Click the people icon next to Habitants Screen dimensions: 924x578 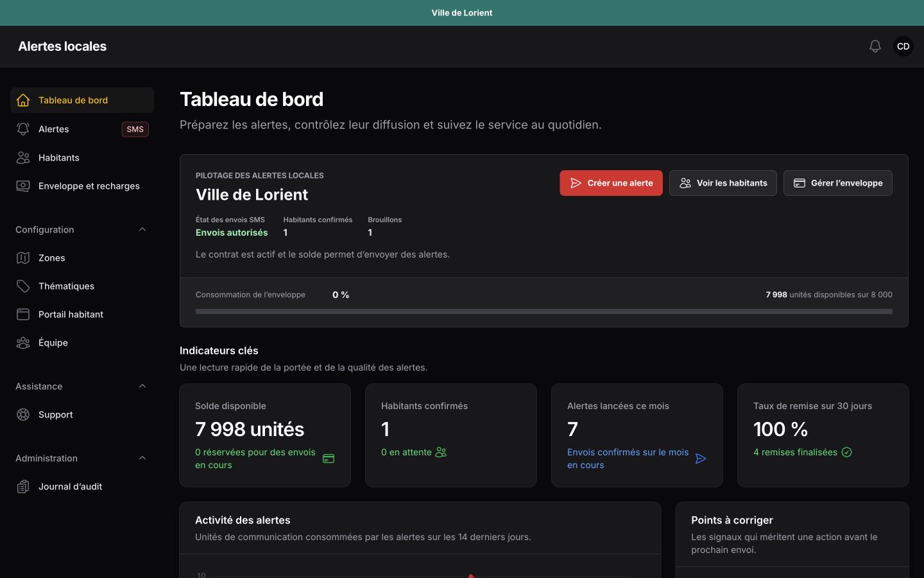[x=23, y=157]
